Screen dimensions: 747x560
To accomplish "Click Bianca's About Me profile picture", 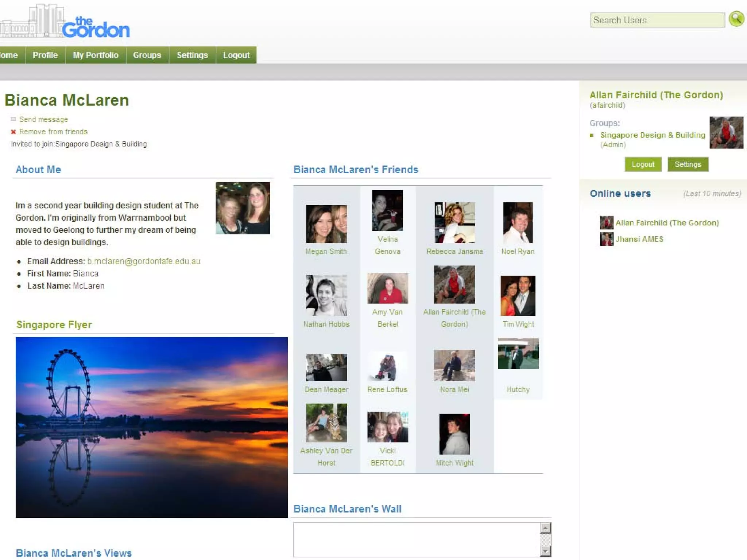I will point(243,208).
